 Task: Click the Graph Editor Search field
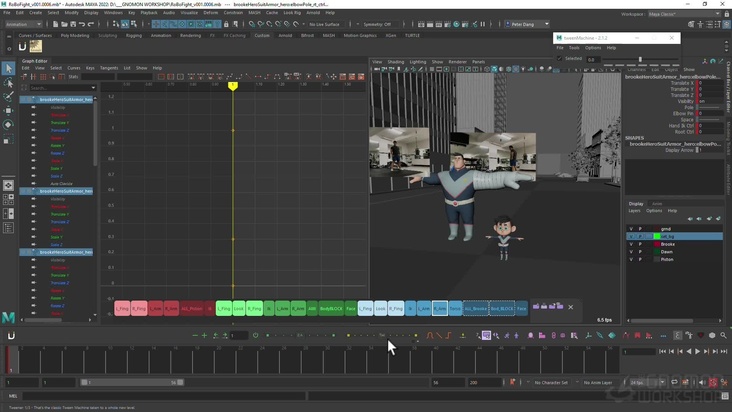click(x=60, y=88)
